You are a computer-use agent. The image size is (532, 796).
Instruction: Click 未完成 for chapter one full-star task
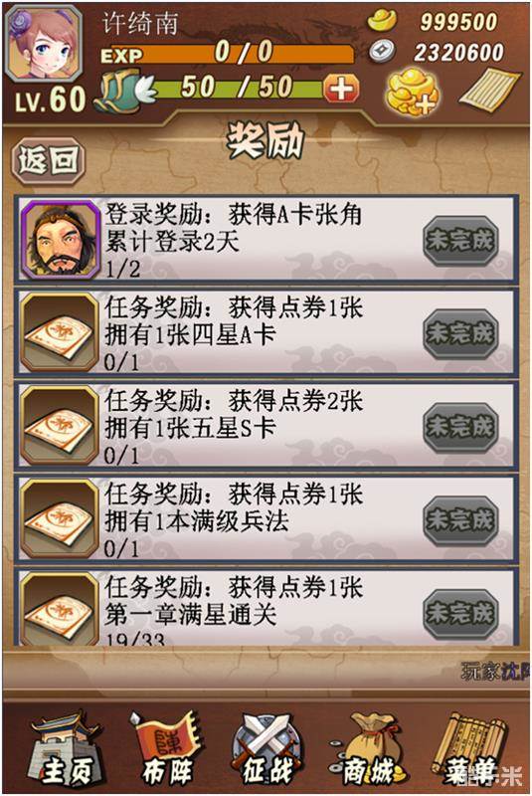(x=460, y=613)
